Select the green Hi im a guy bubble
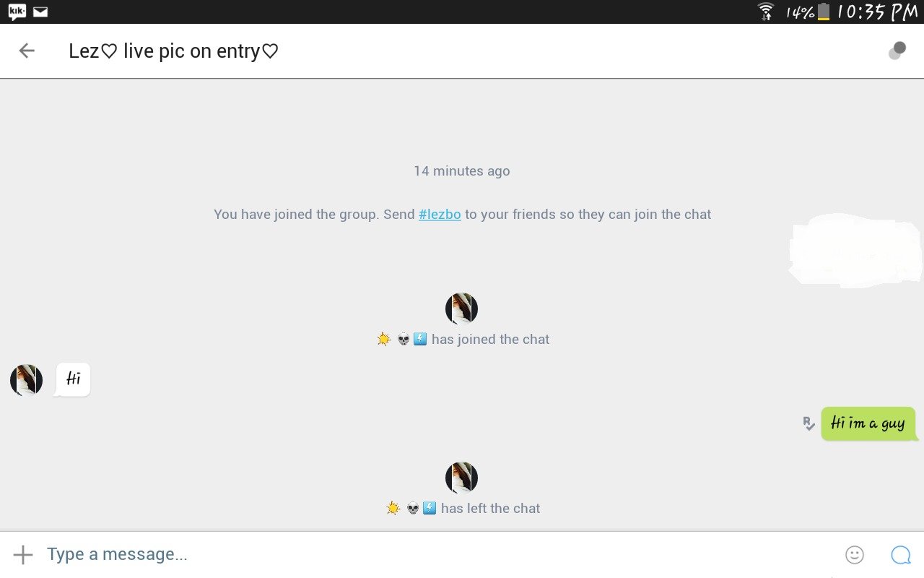This screenshot has width=924, height=578. click(x=868, y=423)
